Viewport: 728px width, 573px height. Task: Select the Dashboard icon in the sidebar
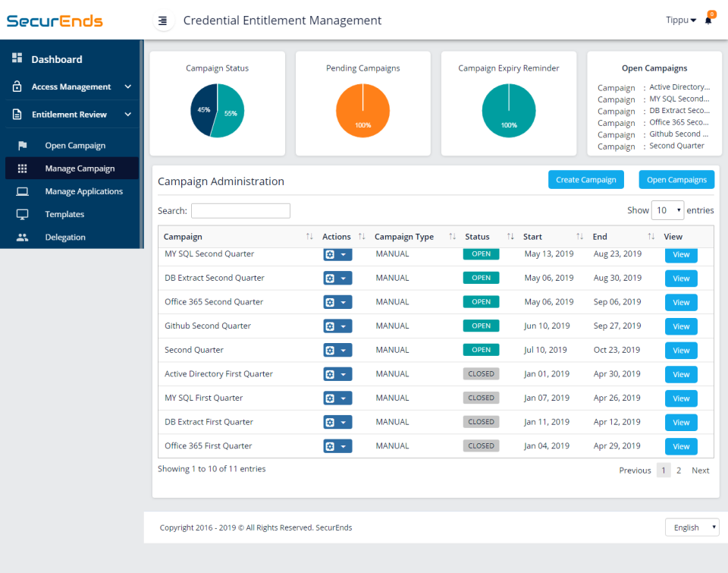pyautogui.click(x=17, y=58)
